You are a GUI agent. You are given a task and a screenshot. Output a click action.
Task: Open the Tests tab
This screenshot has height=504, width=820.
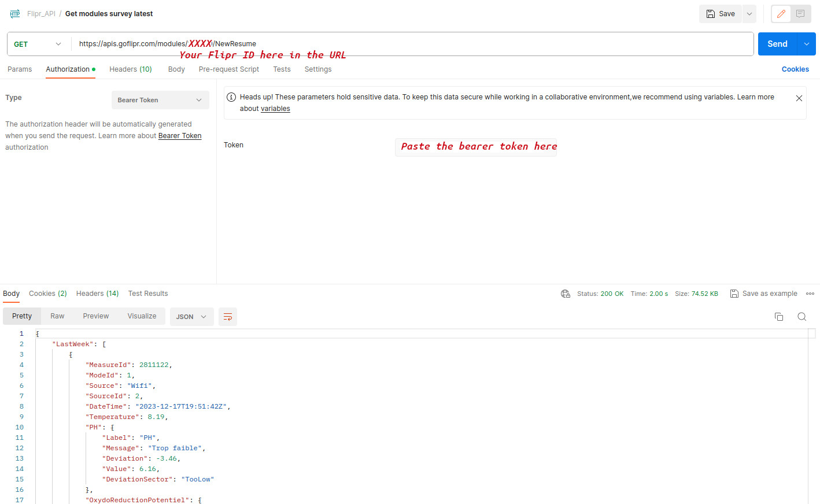pyautogui.click(x=282, y=69)
